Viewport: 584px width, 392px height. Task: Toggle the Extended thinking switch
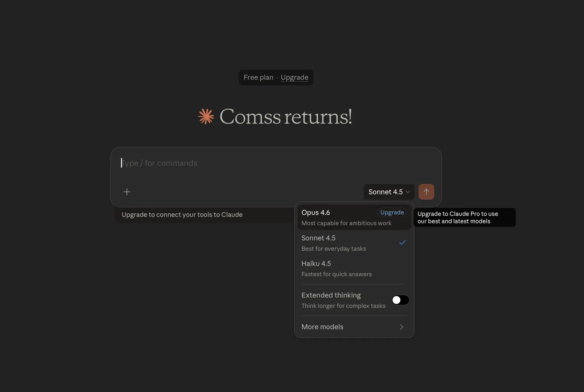point(400,300)
